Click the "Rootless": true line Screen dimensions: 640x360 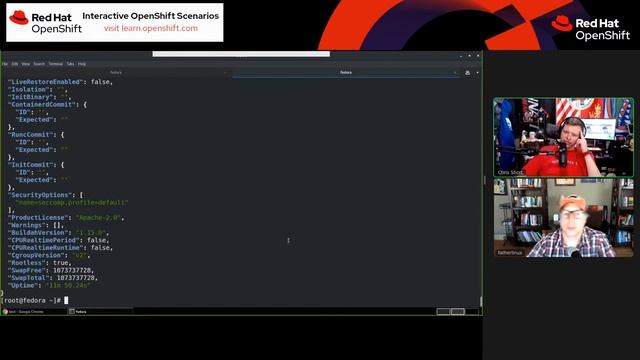coord(39,263)
